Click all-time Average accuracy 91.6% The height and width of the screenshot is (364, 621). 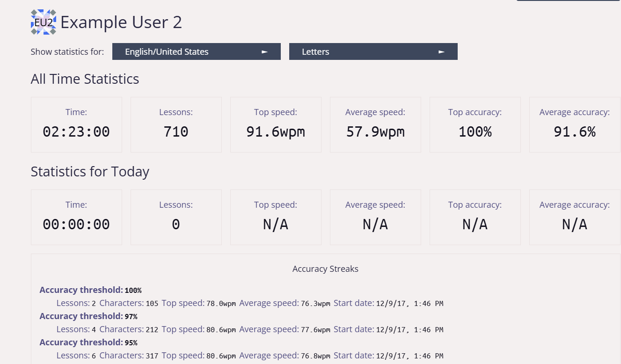point(575,132)
